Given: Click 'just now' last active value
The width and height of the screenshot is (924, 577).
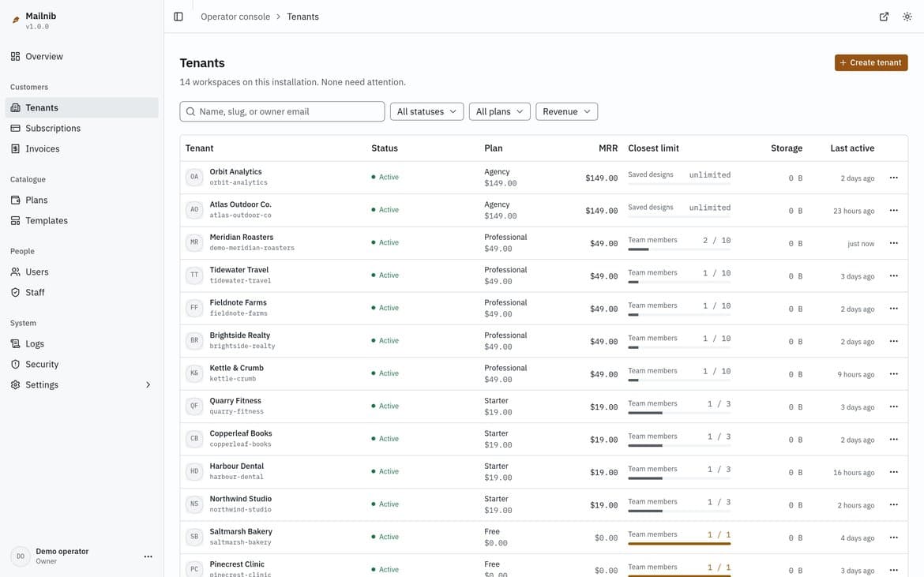Looking at the screenshot, I should point(860,244).
